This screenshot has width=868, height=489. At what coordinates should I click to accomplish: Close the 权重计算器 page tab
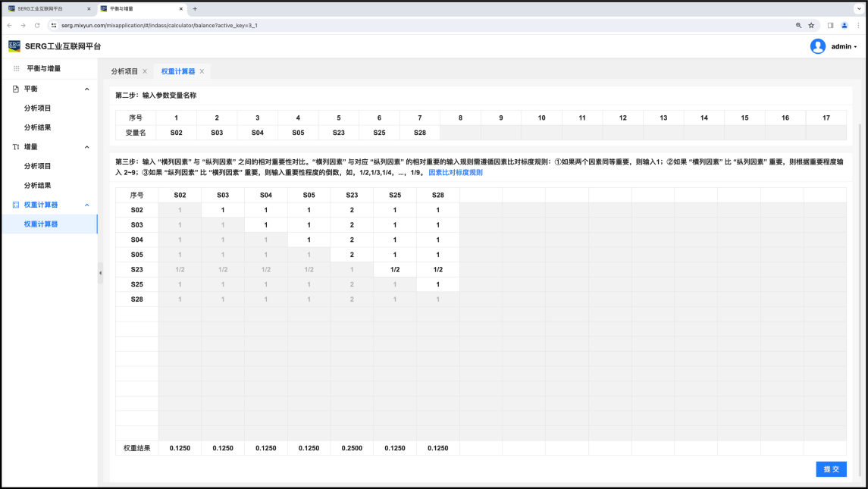pos(202,71)
